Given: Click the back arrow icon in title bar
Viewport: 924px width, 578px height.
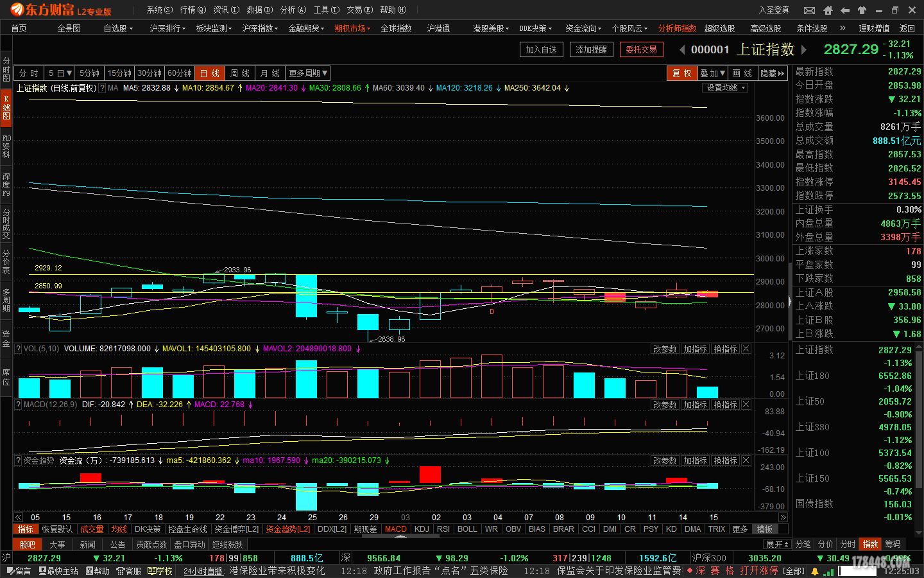Looking at the screenshot, I should point(845,10).
